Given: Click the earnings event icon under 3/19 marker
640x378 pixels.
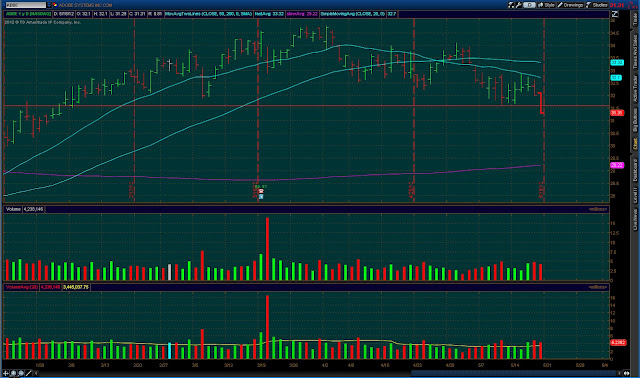Looking at the screenshot, I should (261, 191).
